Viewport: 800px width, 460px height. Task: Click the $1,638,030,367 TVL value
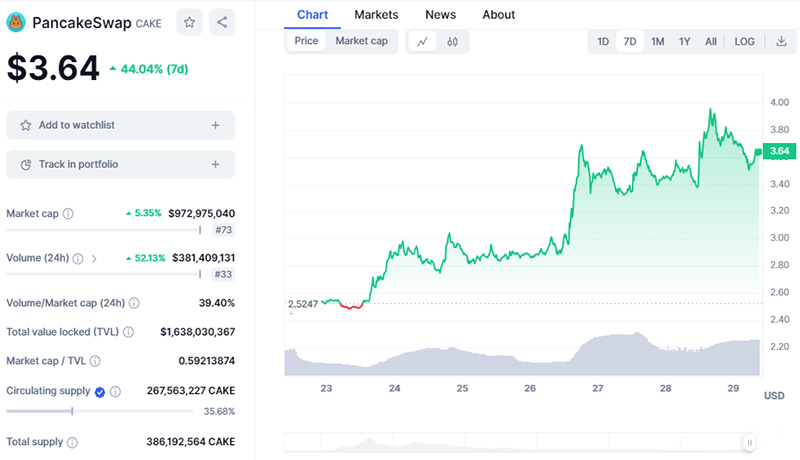197,332
